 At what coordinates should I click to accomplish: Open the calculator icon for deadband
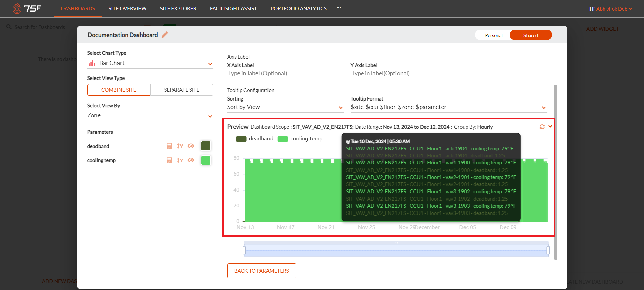point(169,146)
